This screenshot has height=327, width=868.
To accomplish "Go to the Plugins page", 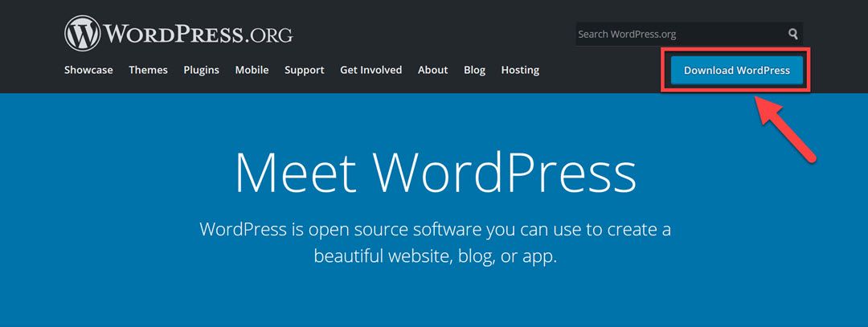I will [202, 70].
